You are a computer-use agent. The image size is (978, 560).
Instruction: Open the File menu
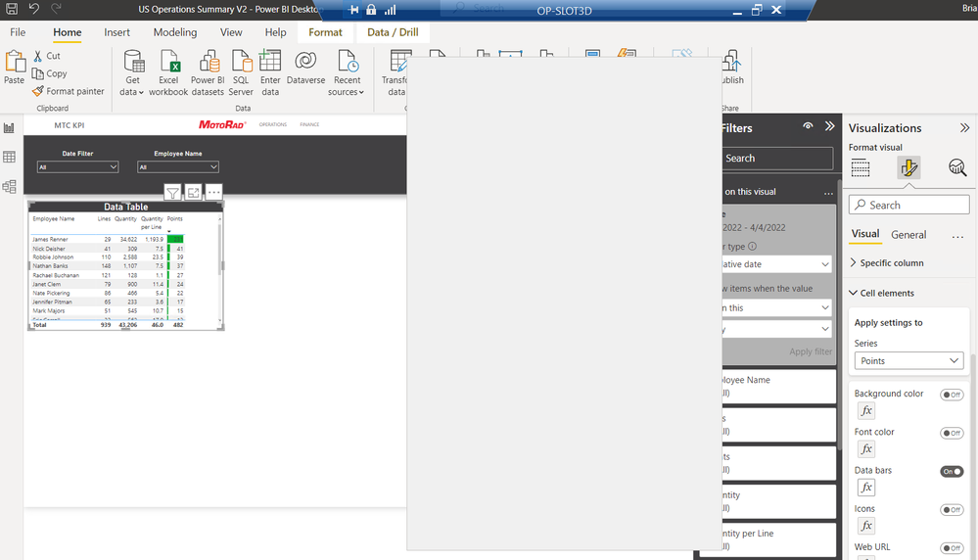point(18,32)
